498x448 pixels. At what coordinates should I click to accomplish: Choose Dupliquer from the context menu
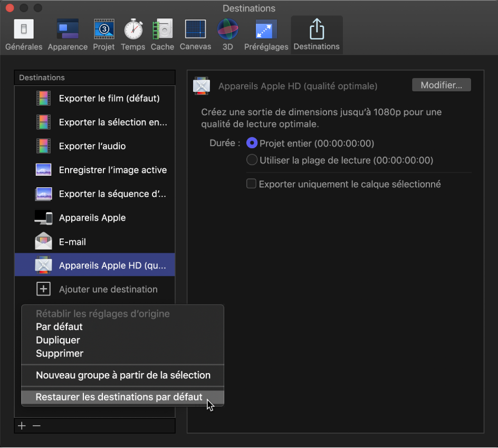pyautogui.click(x=58, y=340)
